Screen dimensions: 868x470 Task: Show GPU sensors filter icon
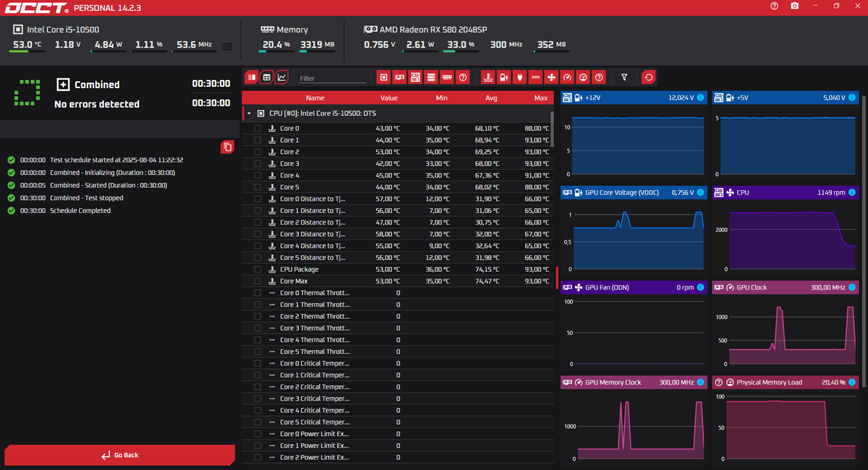(399, 77)
